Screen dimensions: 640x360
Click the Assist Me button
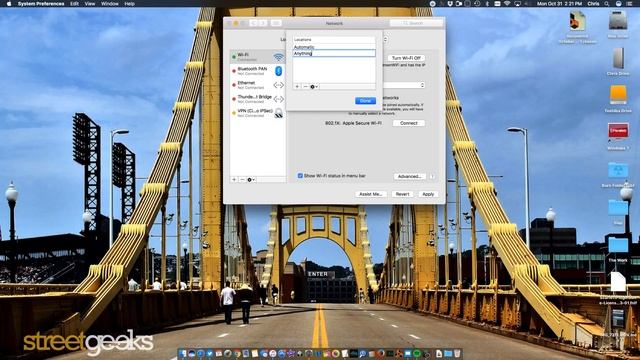point(371,194)
